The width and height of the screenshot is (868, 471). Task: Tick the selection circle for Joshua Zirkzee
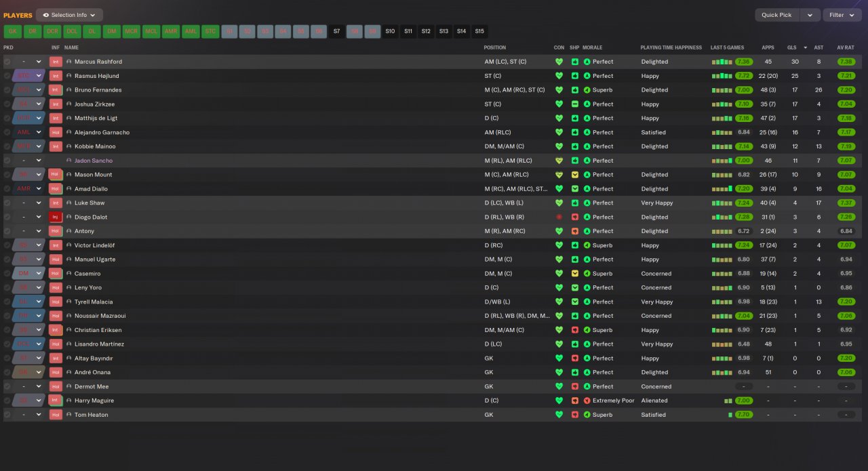[7, 104]
